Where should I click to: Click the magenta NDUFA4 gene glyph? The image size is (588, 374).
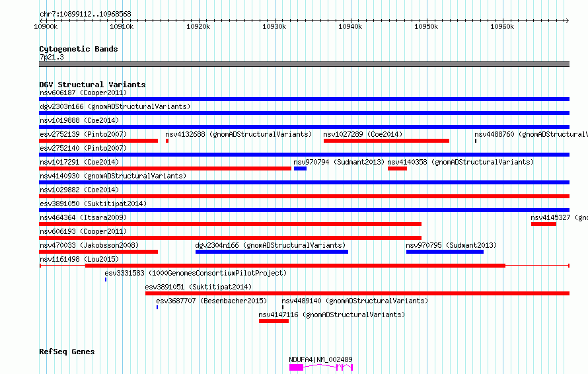[321, 367]
